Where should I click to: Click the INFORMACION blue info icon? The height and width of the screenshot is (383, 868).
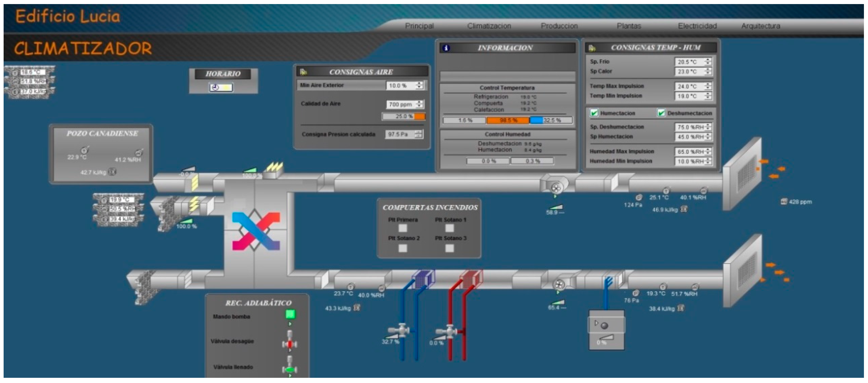pyautogui.click(x=446, y=48)
